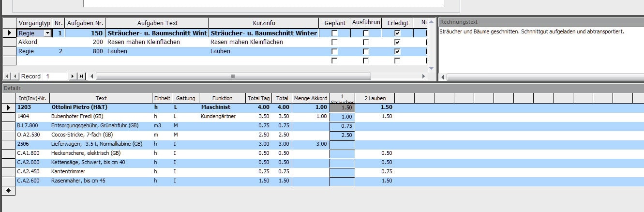Toggle Geplant checkbox for Lauben row
The height and width of the screenshot is (212, 644).
[334, 52]
